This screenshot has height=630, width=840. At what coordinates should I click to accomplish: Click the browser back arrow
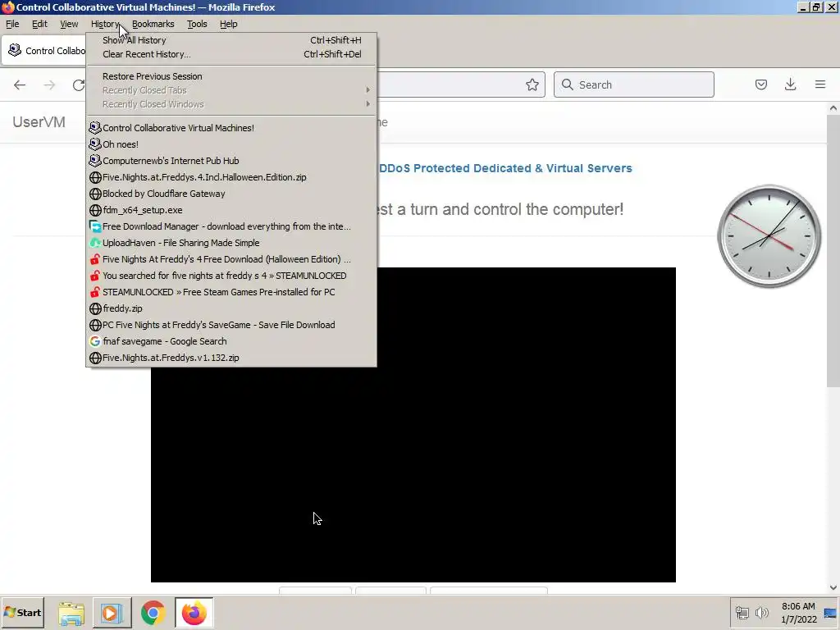[x=20, y=84]
